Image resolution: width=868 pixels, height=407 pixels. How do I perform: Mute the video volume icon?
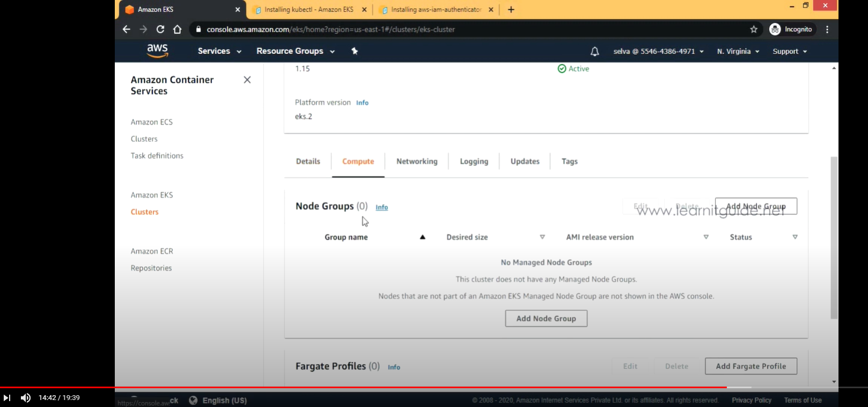tap(26, 398)
